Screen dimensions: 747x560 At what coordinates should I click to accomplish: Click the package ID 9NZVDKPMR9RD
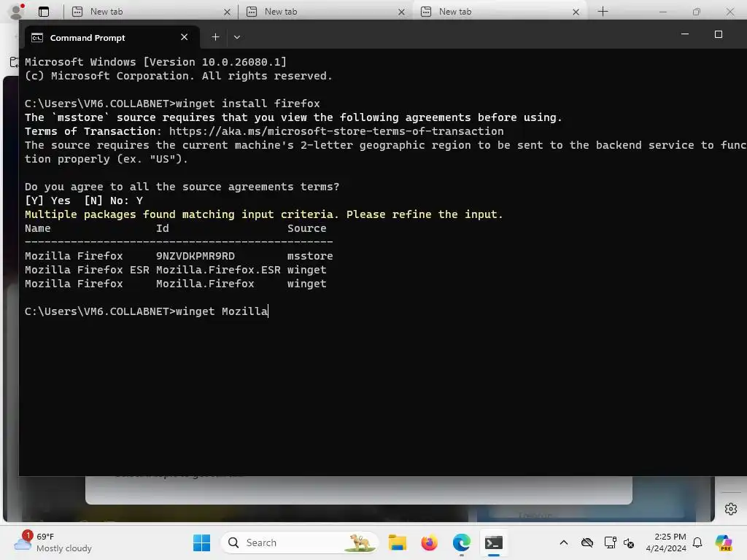tap(196, 256)
